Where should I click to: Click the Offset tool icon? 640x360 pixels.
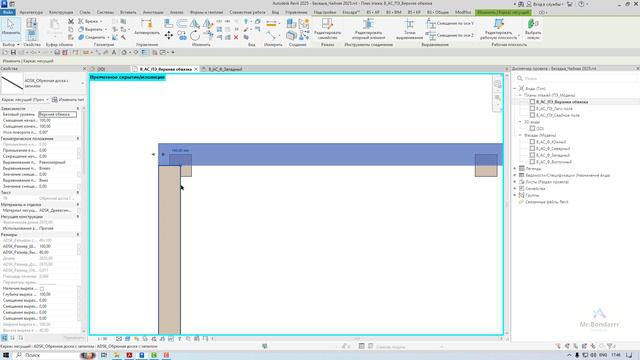(x=182, y=23)
